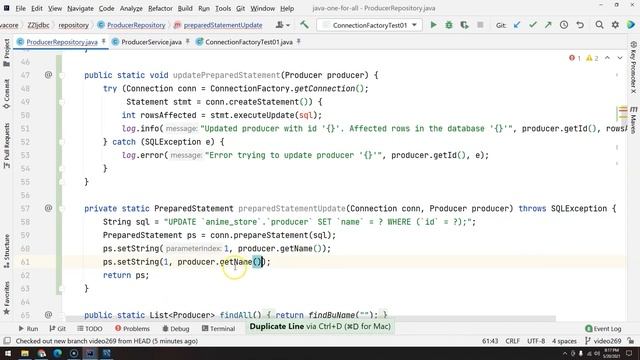
Task: Open the user profile dropdown icon
Action: coord(282,25)
